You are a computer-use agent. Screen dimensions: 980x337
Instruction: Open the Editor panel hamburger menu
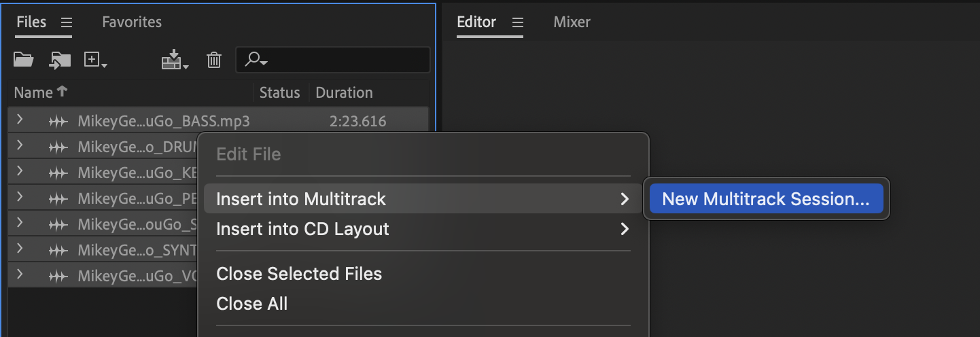[518, 22]
